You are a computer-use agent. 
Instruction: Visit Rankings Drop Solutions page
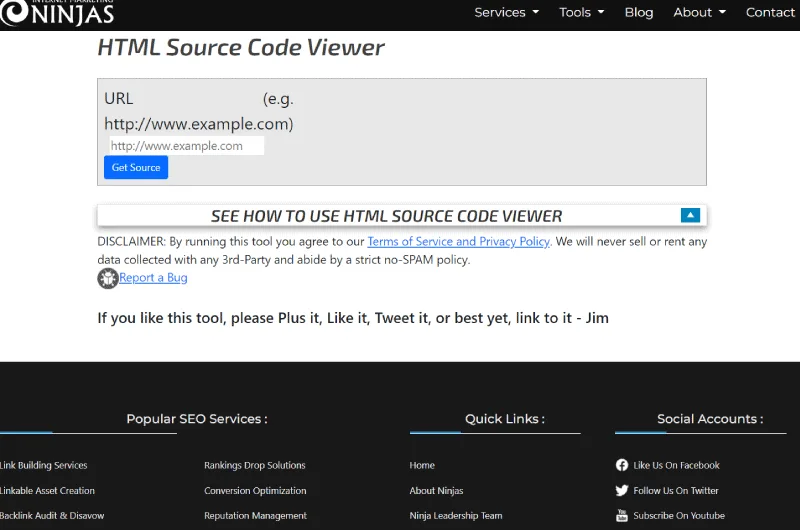[x=254, y=465]
